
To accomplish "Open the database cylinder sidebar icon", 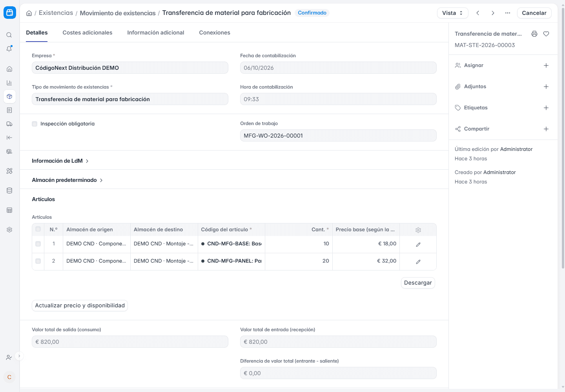I will point(9,191).
